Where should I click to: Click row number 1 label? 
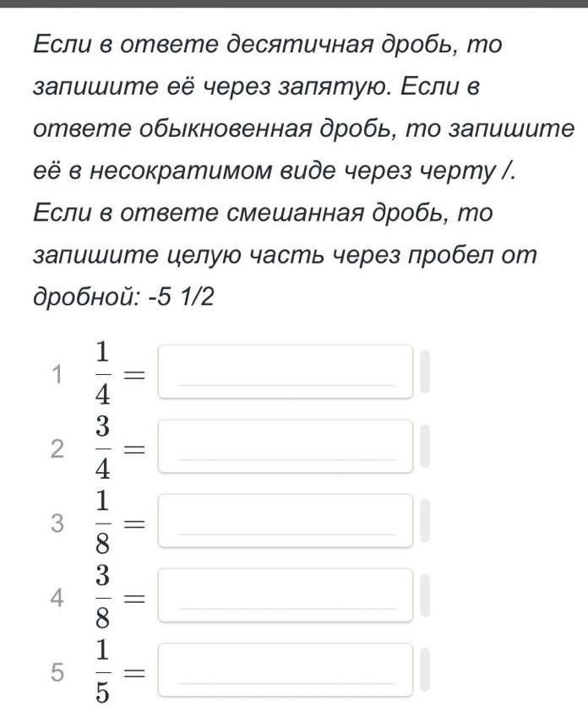point(57,375)
